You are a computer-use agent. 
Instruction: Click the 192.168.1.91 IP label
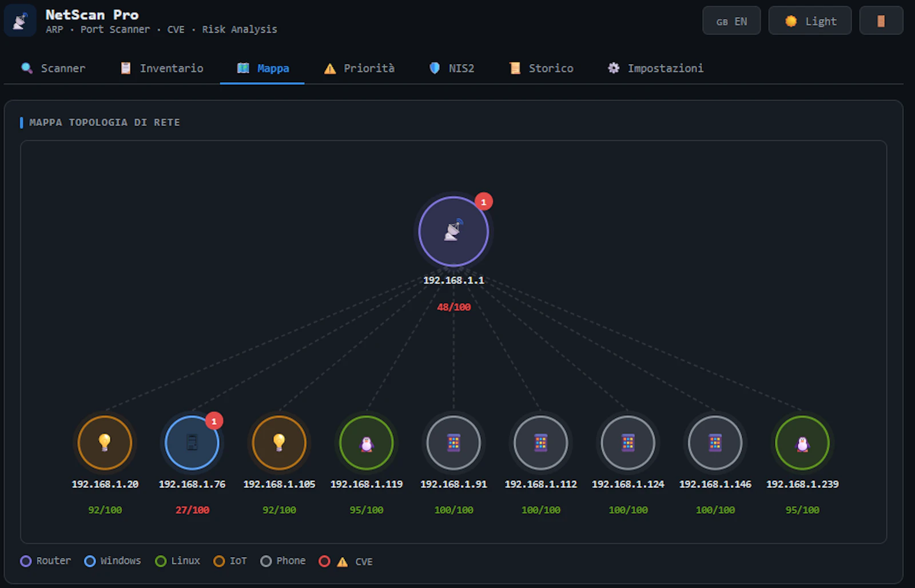coord(453,484)
